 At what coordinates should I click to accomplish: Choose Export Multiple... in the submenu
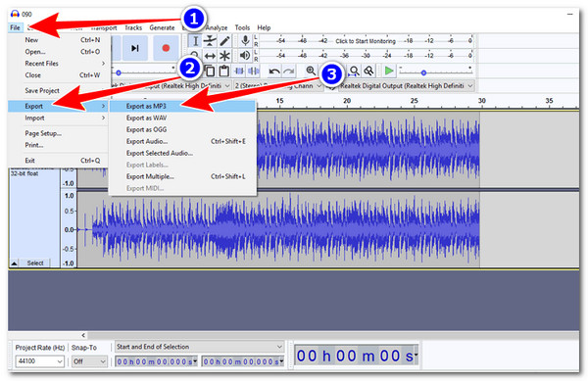(182, 176)
